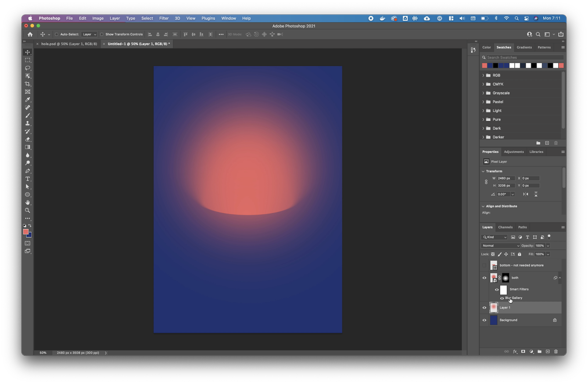Switch to the Channels tab
The image size is (588, 384).
(505, 227)
